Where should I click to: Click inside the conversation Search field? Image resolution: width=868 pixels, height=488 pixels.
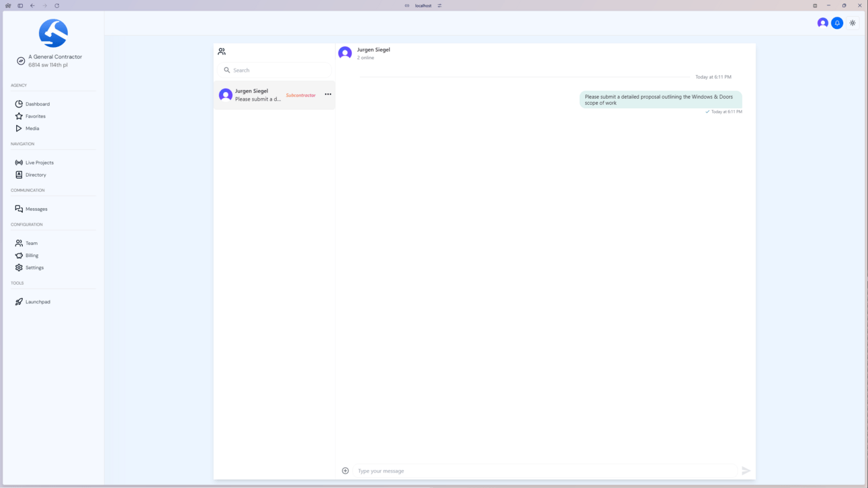(276, 70)
